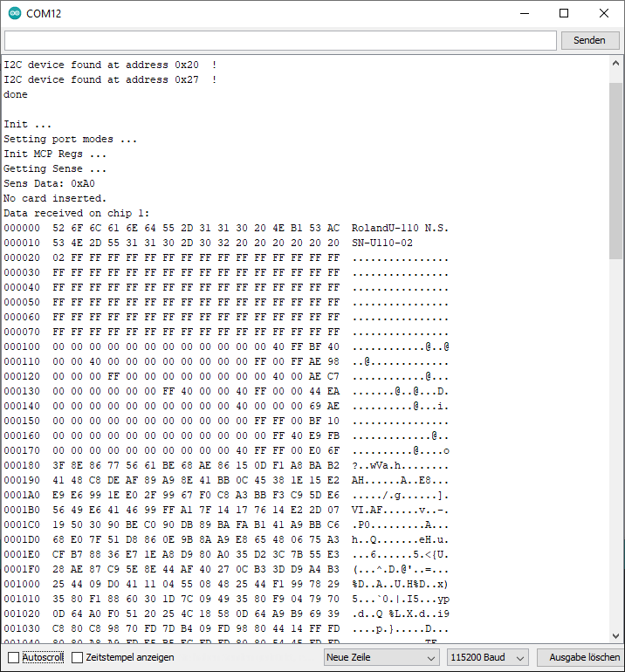Focus the serial message input field

coord(280,40)
